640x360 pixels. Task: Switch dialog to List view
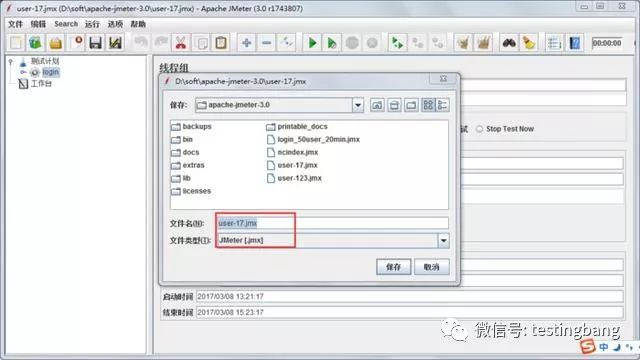click(x=428, y=105)
